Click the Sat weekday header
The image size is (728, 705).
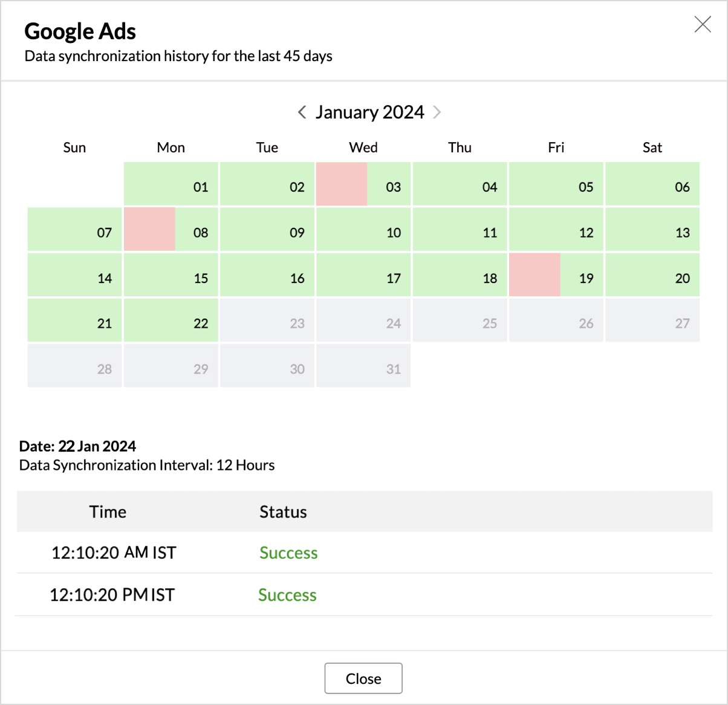(652, 148)
